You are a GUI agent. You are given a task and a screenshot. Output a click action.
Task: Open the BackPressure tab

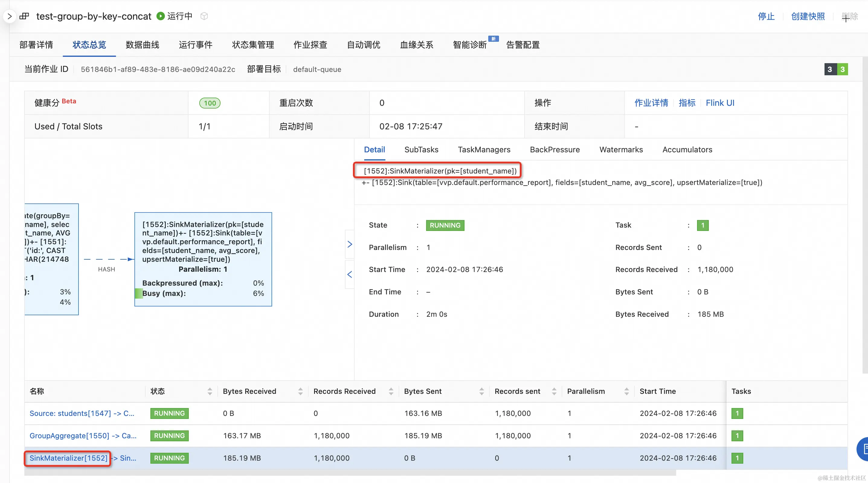click(x=555, y=150)
